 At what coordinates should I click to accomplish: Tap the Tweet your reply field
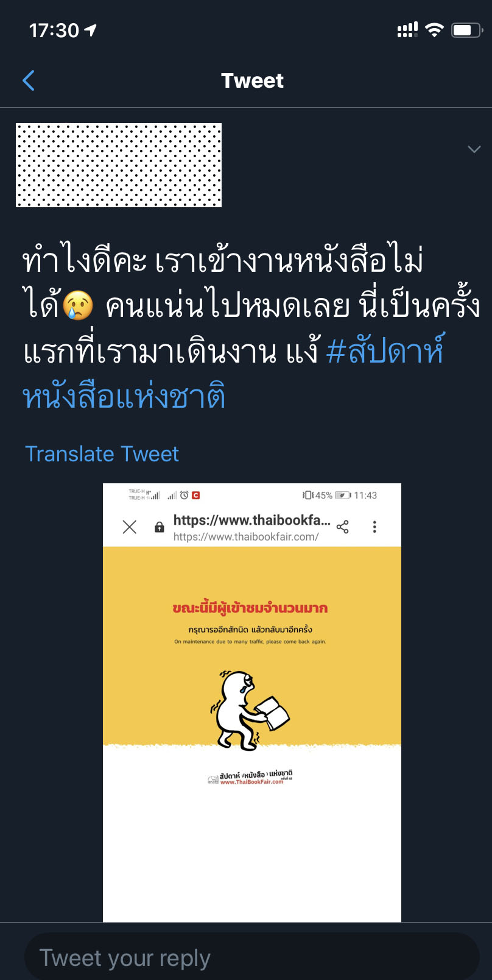252,957
